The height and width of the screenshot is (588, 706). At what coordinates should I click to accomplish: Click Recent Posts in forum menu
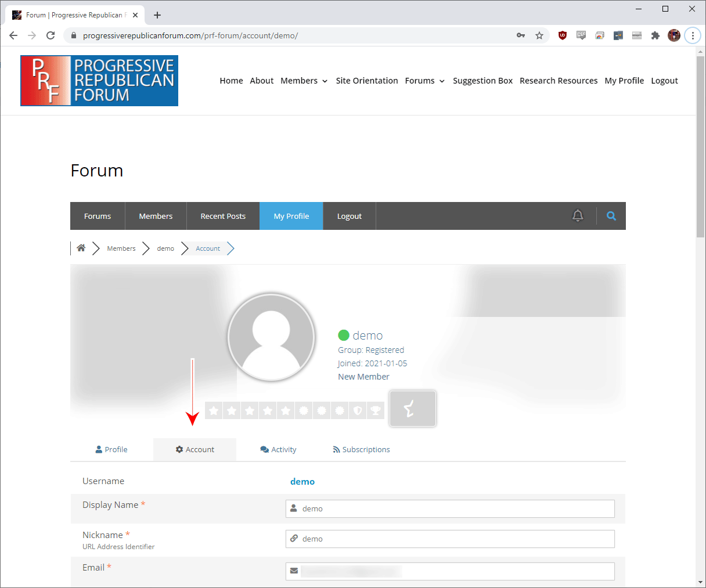[223, 216]
